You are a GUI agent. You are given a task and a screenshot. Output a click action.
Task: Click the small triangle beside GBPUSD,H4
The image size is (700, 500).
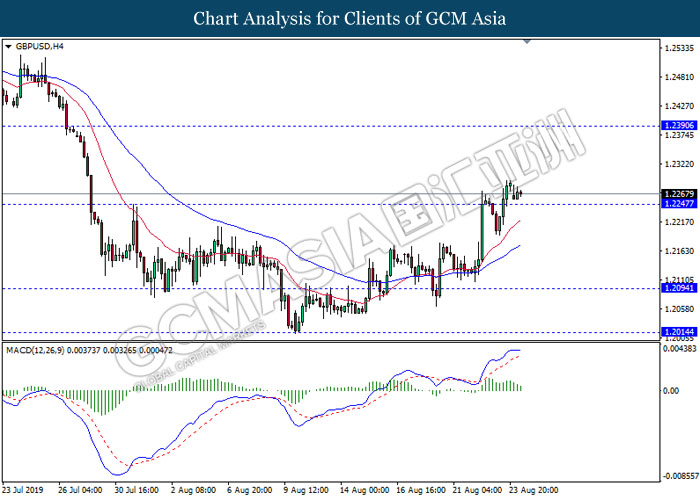click(9, 46)
